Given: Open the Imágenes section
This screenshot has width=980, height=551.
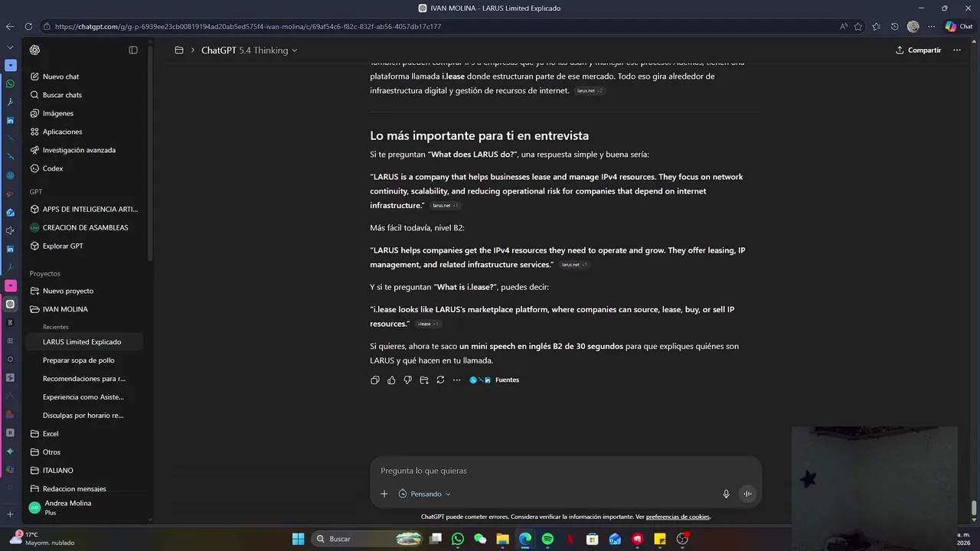Looking at the screenshot, I should pyautogui.click(x=86, y=113).
